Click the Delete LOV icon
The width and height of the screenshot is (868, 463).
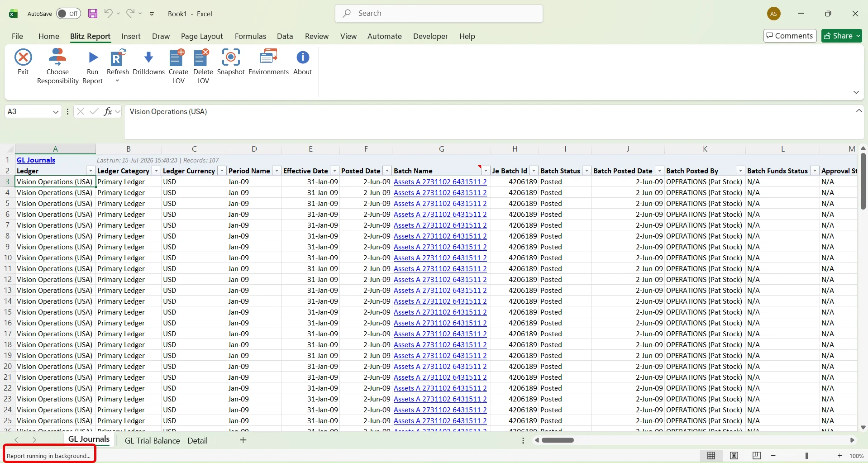(201, 57)
